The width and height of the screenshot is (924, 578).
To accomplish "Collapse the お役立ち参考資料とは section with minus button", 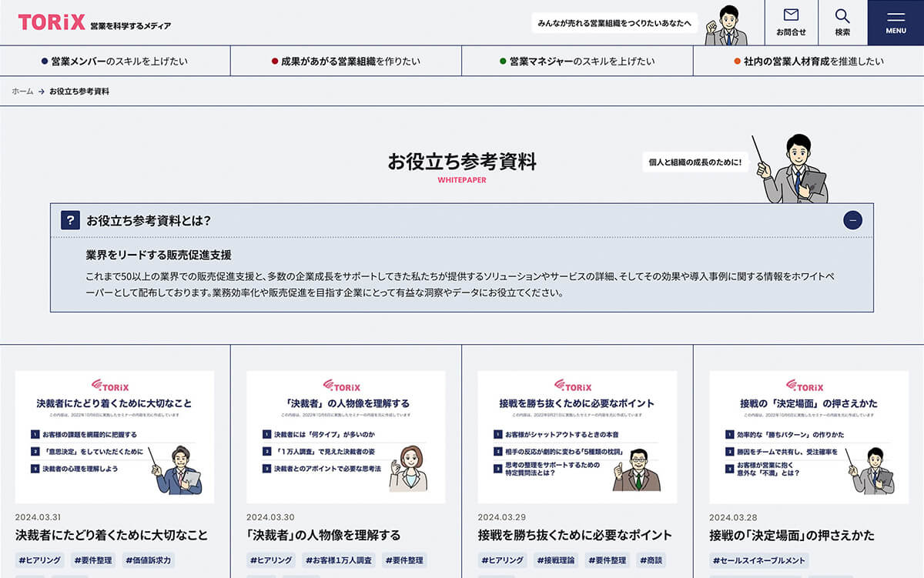I will tap(852, 220).
